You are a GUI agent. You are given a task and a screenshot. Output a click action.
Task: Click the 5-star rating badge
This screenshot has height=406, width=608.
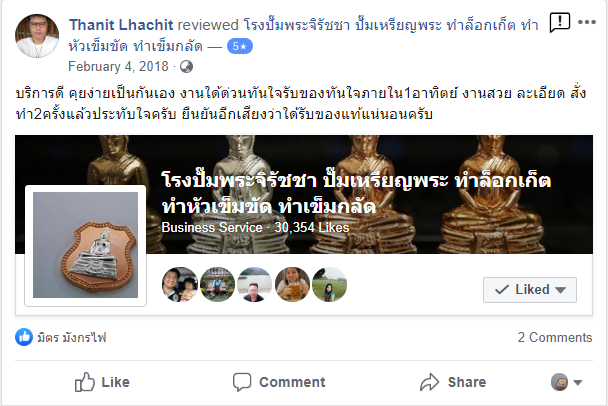(x=240, y=46)
